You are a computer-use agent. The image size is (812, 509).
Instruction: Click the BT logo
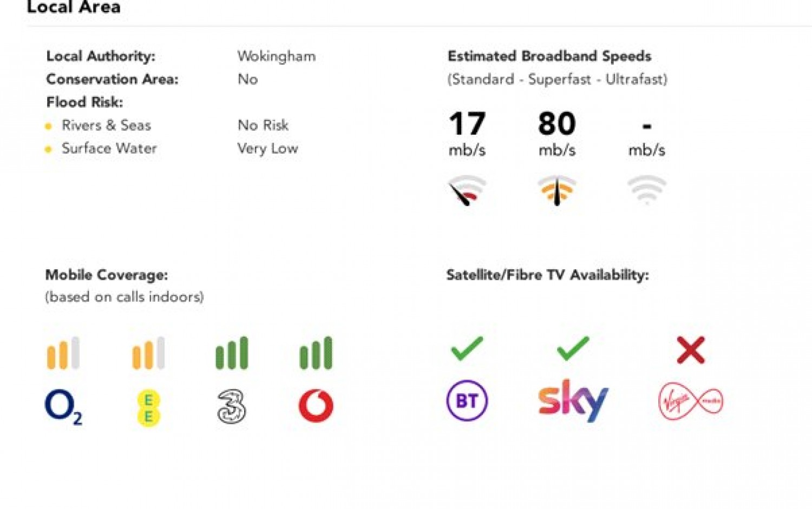(467, 401)
